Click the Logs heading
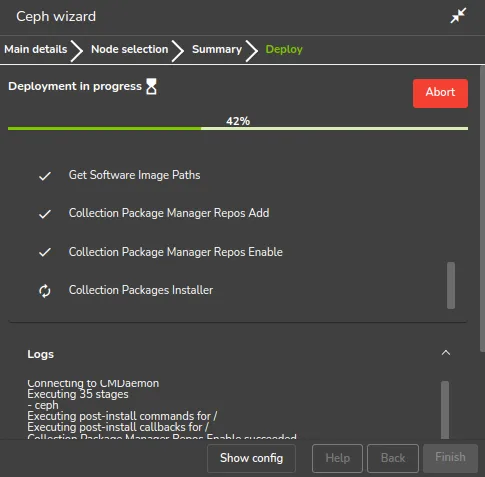This screenshot has height=477, width=485. 40,354
